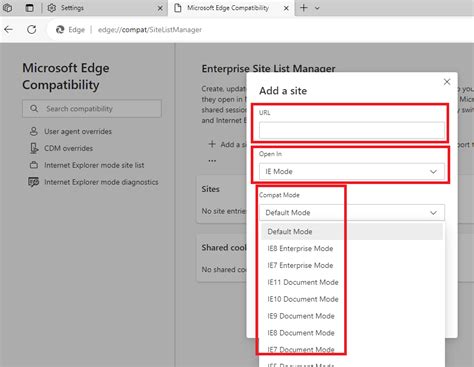Go back using the browser back arrow

(8, 30)
